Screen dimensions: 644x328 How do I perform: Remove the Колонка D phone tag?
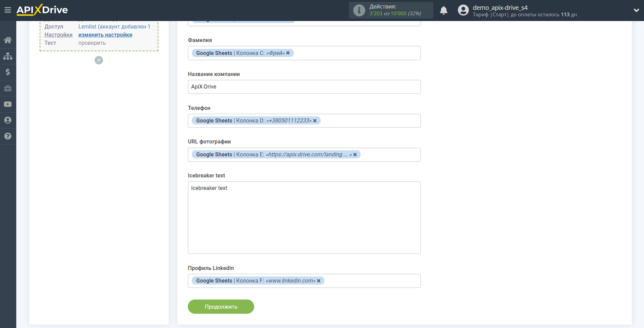(315, 121)
